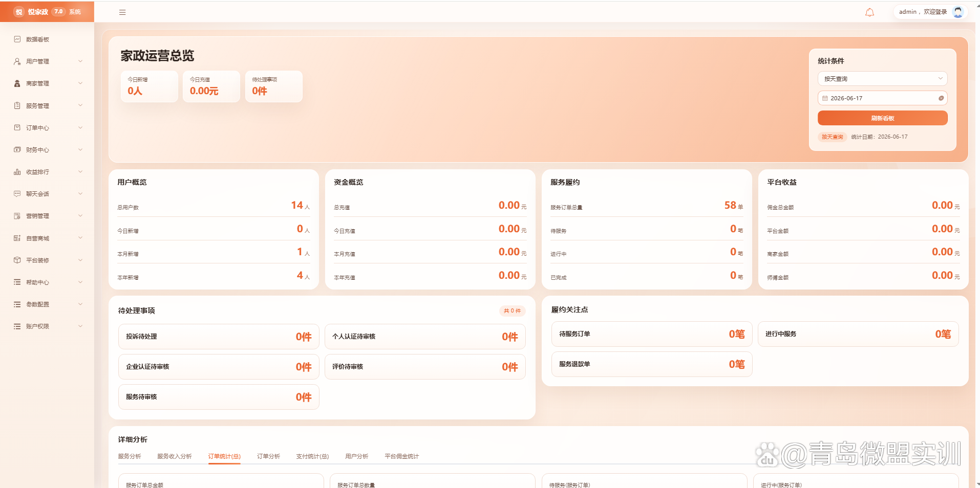Click the 营销管理 marketing icon
The height and width of the screenshot is (488, 980).
[x=17, y=216]
